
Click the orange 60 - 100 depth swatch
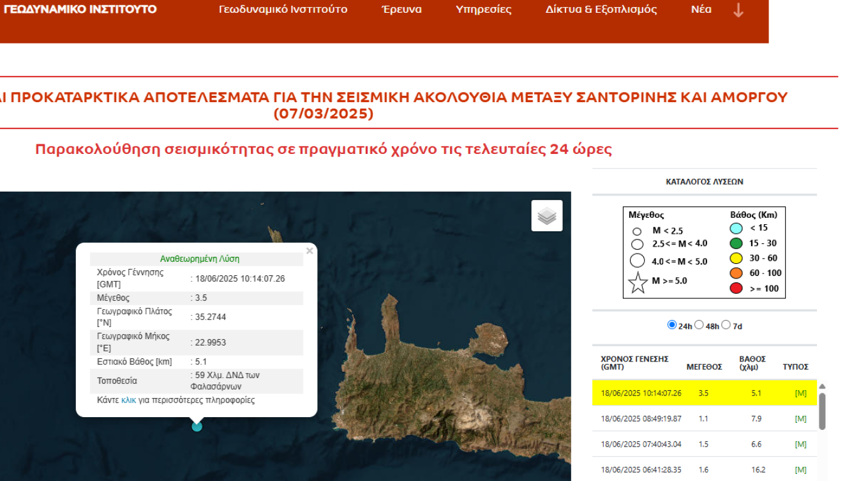(x=737, y=273)
